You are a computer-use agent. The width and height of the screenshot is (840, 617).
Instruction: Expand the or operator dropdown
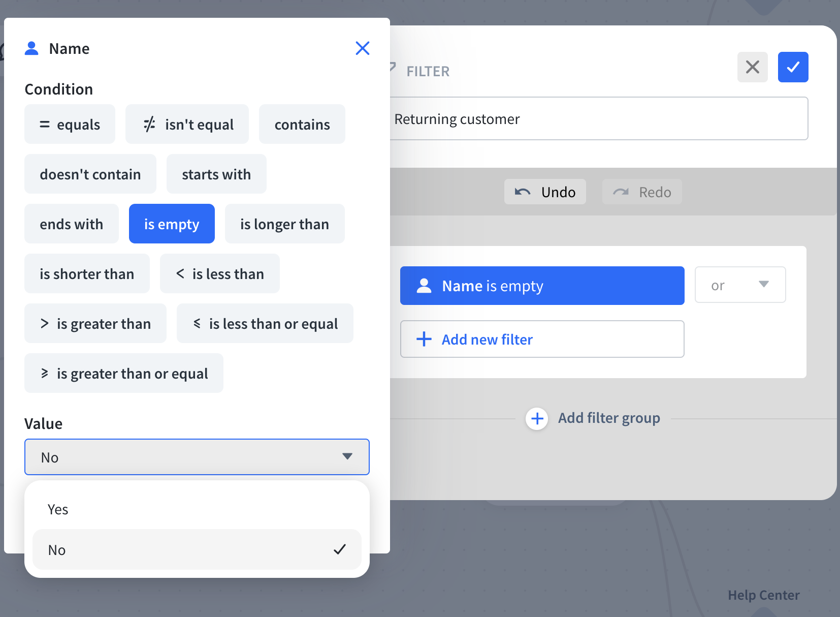[x=739, y=285]
